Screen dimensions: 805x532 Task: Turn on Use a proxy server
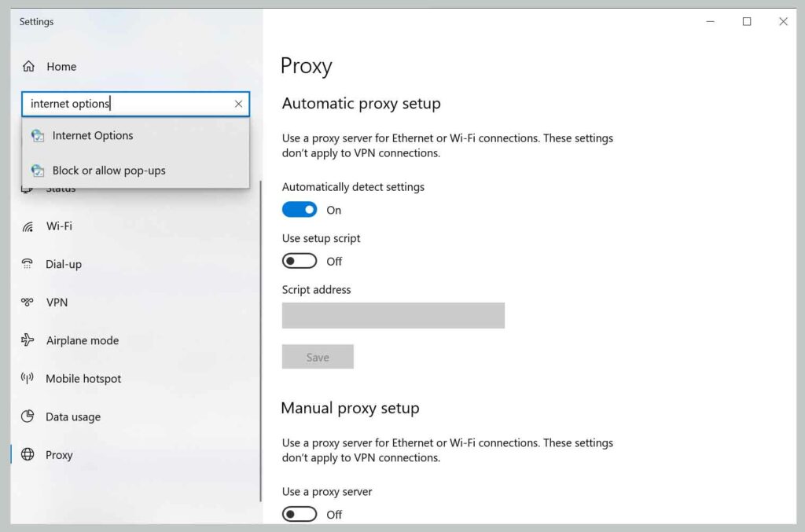tap(300, 514)
